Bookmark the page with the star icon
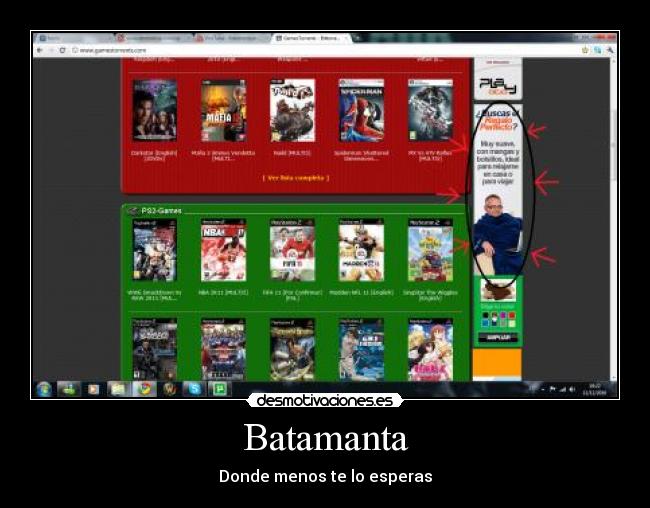The height and width of the screenshot is (508, 650). click(585, 50)
